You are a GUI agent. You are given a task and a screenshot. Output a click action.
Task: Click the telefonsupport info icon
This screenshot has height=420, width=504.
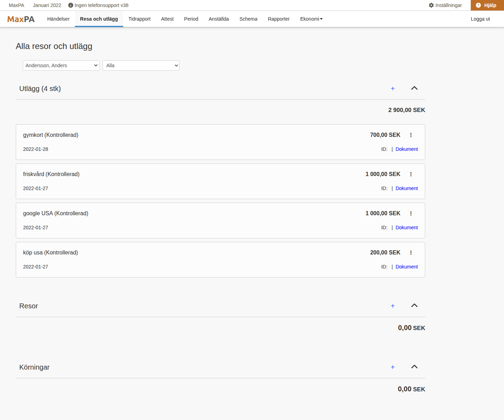[71, 5]
